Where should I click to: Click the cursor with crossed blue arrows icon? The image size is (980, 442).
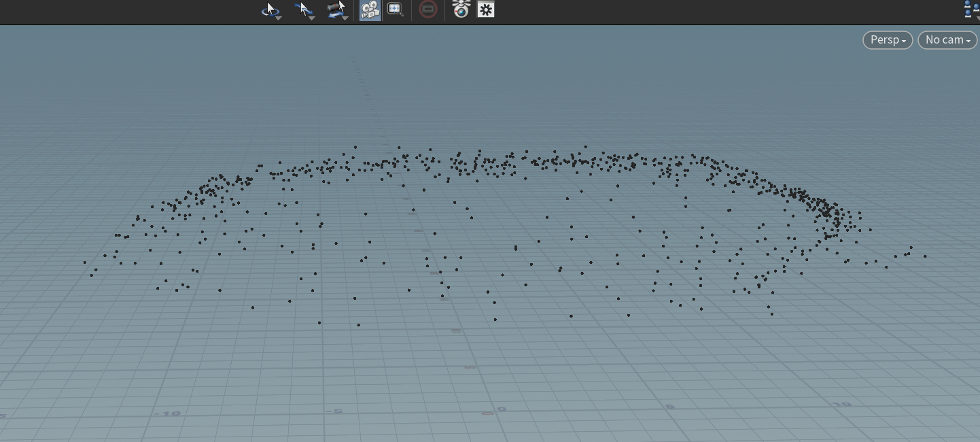(303, 10)
